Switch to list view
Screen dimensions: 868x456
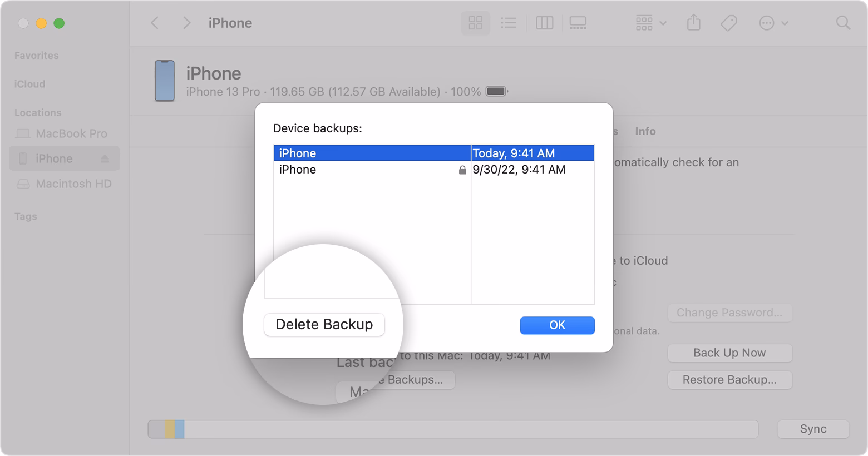[509, 23]
